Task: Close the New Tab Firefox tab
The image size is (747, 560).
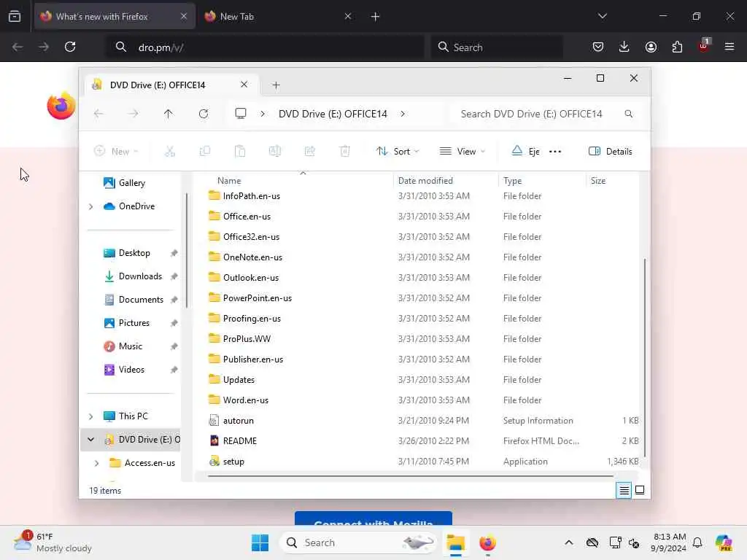Action: pos(348,16)
